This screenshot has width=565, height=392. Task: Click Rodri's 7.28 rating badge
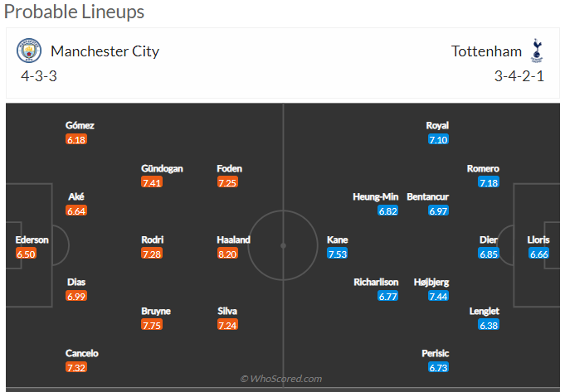coord(152,254)
